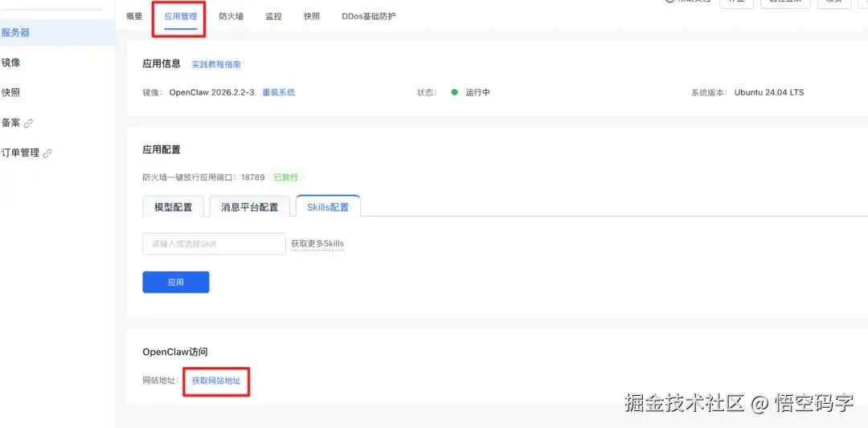The height and width of the screenshot is (428, 868).
Task: Select the 模型配置 tab
Action: pyautogui.click(x=174, y=207)
